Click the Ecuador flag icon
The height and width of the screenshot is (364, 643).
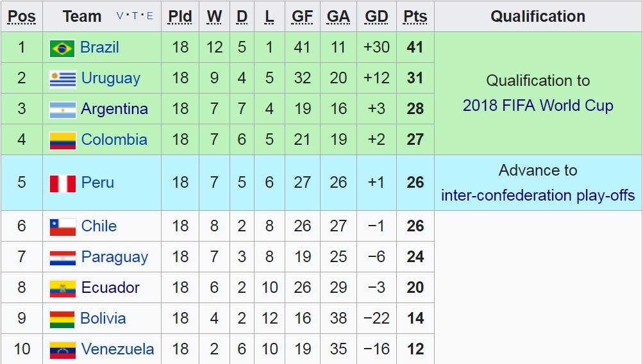pos(62,288)
